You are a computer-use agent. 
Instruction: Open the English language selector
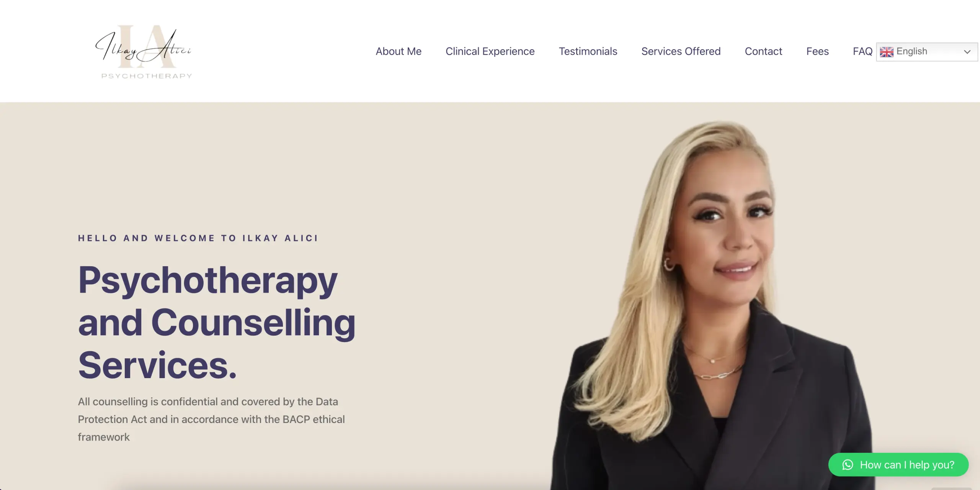(x=927, y=52)
